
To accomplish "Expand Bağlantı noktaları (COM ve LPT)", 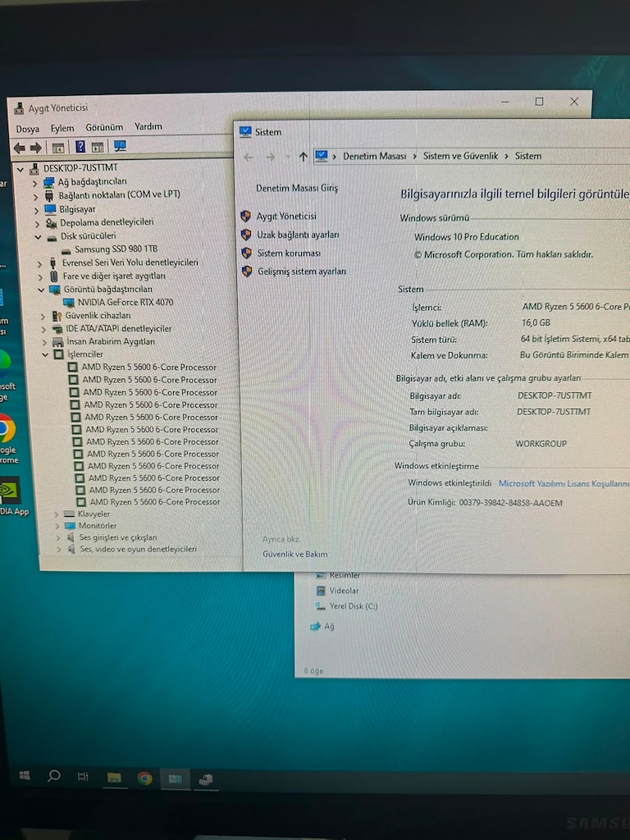I will 35,197.
